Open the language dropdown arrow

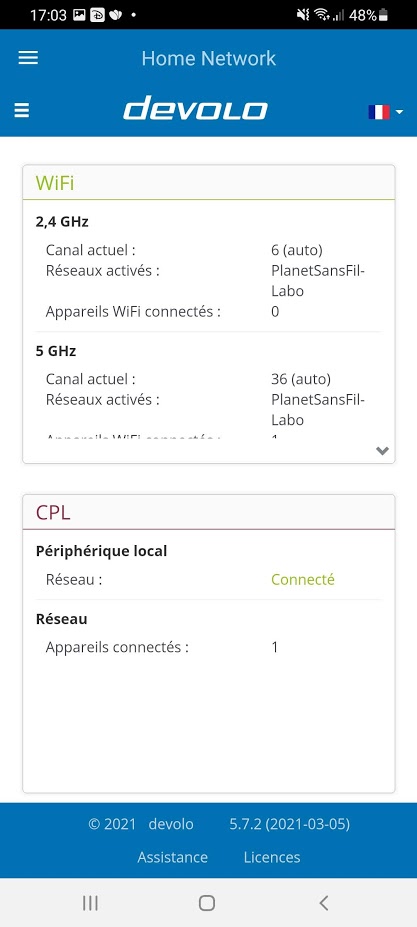tap(399, 112)
